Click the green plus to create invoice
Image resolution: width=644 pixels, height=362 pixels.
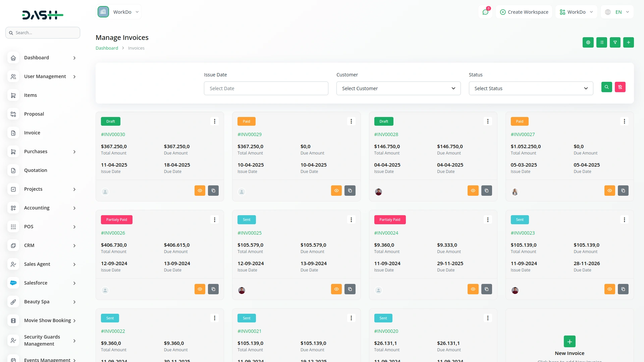(629, 43)
